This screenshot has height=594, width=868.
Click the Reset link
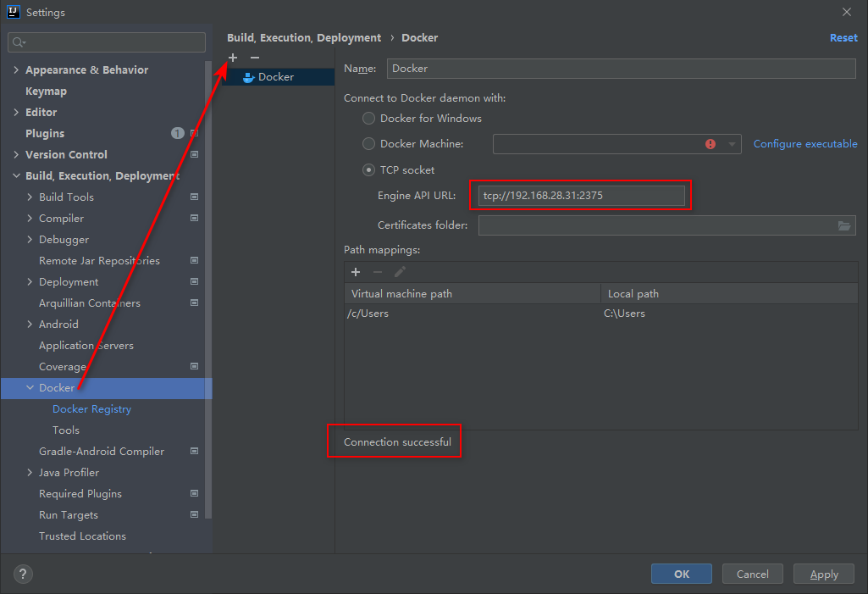point(843,37)
